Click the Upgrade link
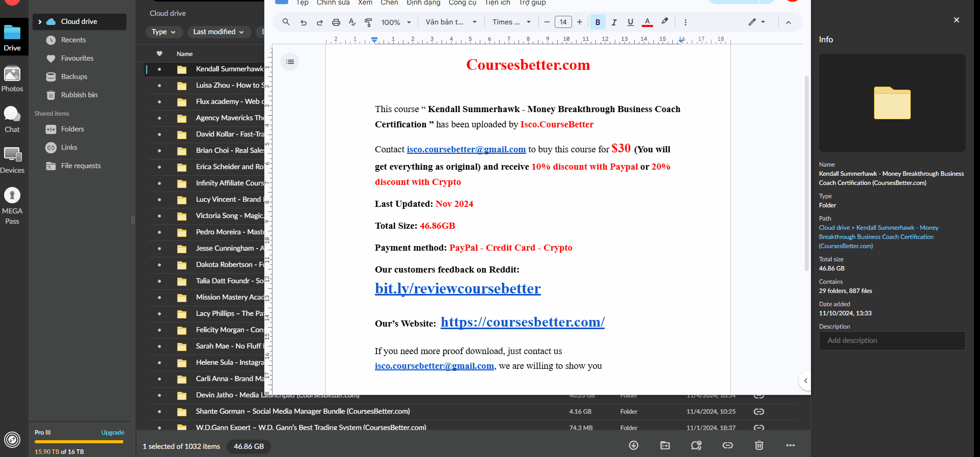This screenshot has height=457, width=980. click(113, 433)
